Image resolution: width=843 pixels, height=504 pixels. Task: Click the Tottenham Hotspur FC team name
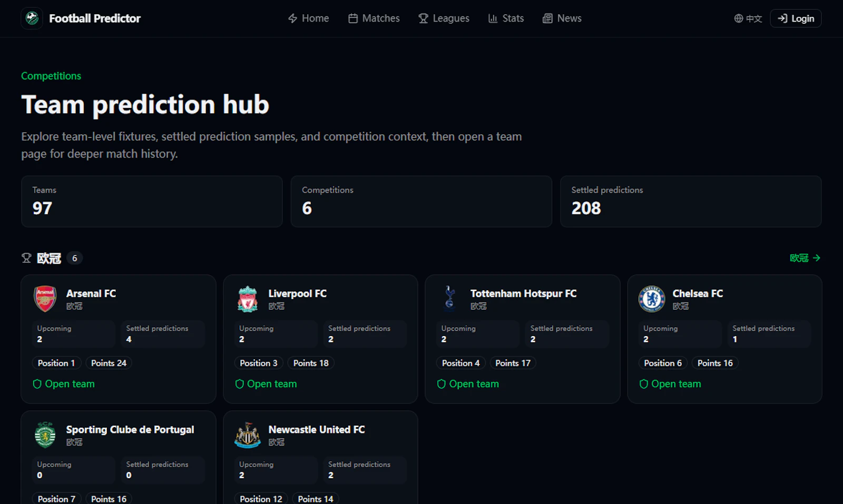(524, 293)
